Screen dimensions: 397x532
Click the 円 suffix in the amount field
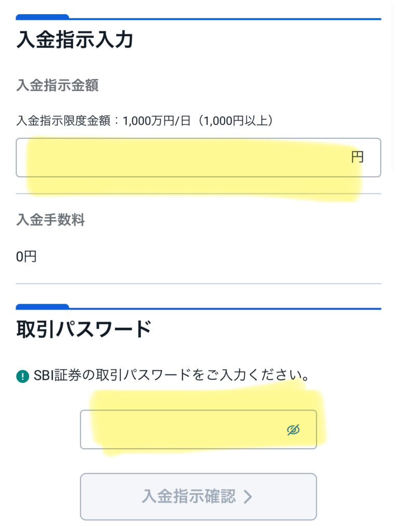(x=357, y=157)
